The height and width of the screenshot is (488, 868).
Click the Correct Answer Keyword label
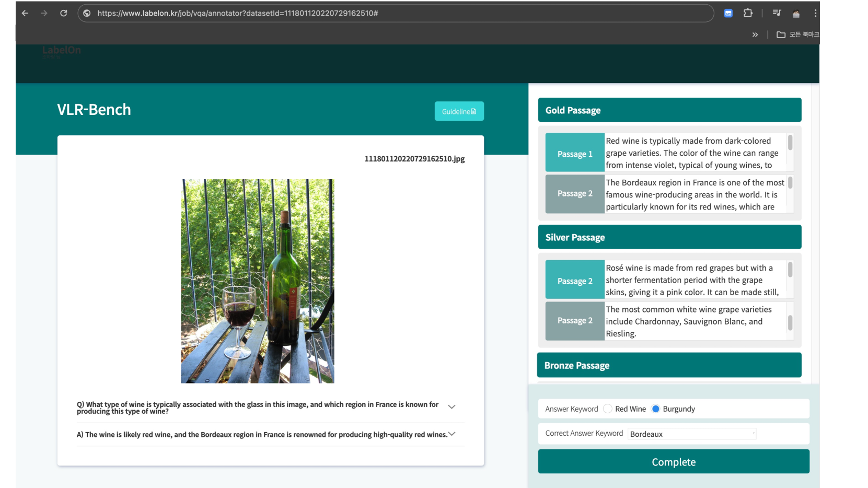(584, 433)
